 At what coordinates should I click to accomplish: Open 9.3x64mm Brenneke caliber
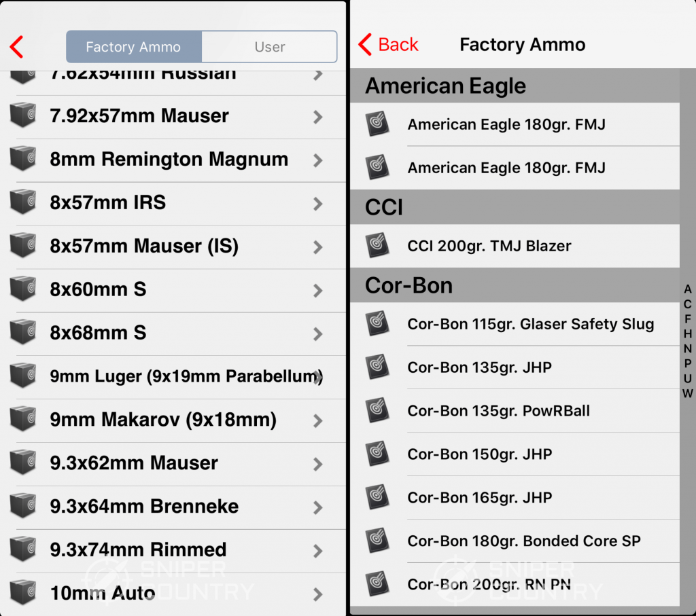click(173, 507)
